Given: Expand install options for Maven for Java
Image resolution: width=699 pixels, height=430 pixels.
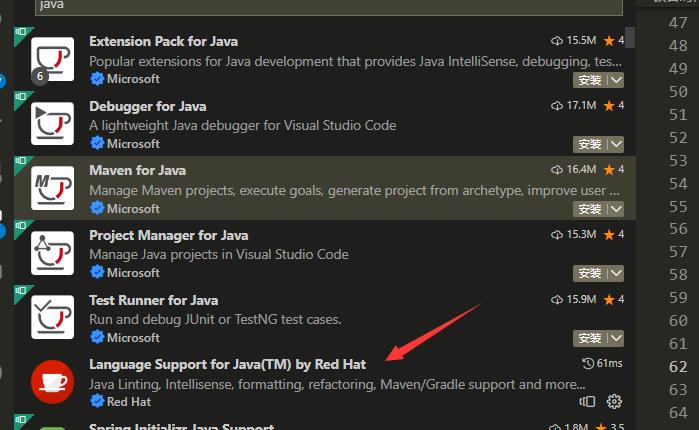Looking at the screenshot, I should [616, 209].
